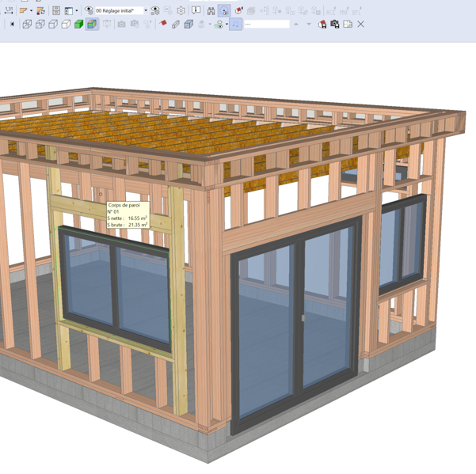
Task: Expand the dropdown beside the list panel icon
Action: pos(76,11)
